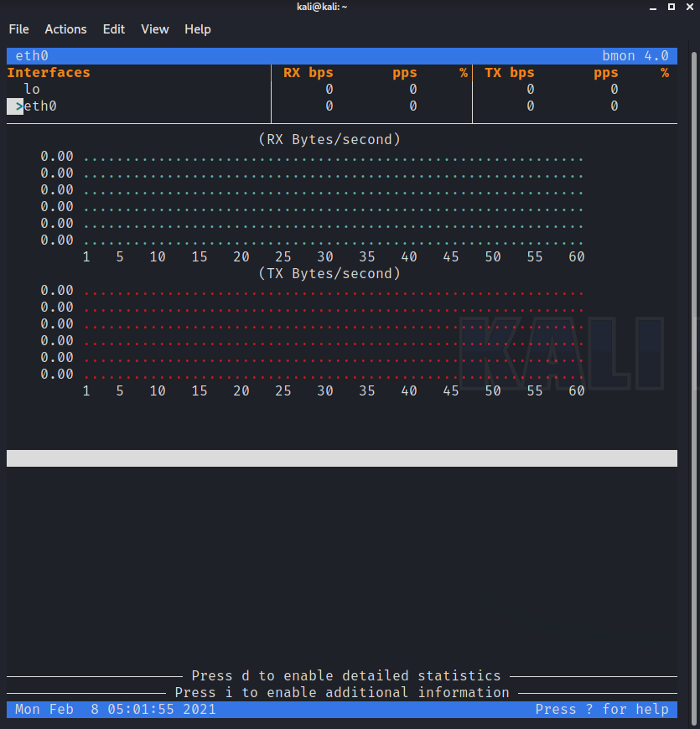Click the eth0 title in header bar

[32, 56]
